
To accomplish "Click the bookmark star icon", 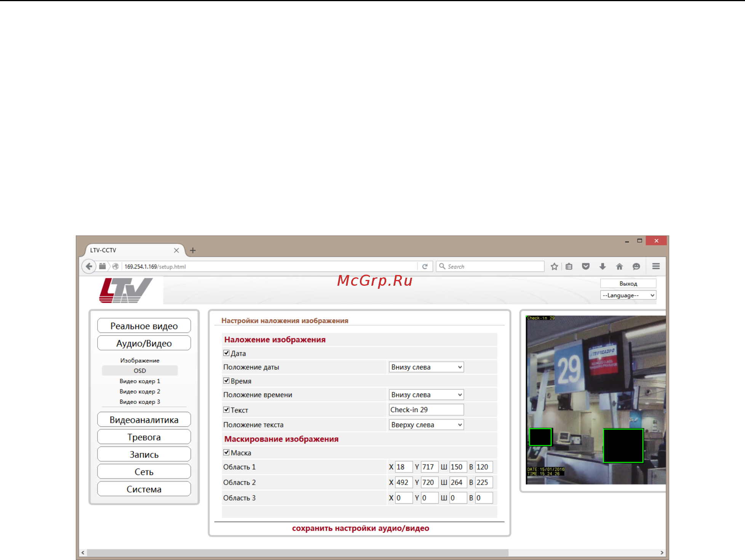I will (554, 267).
